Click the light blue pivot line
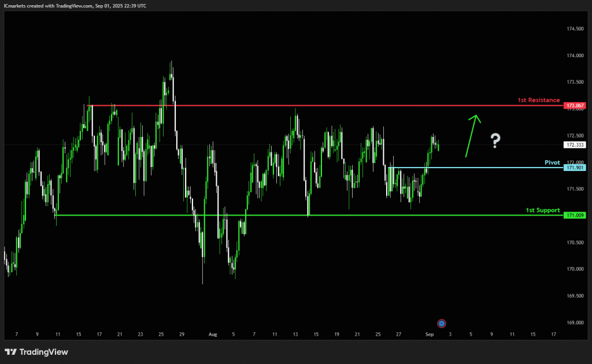This screenshot has width=592, height=364. pyautogui.click(x=476, y=168)
